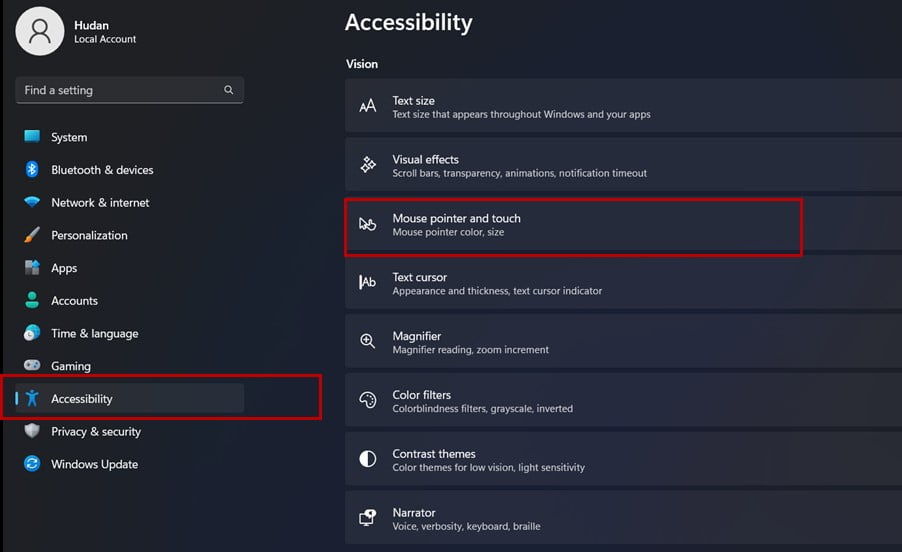Click the Visual effects sparkle icon
This screenshot has height=552, width=902.
[x=368, y=165]
